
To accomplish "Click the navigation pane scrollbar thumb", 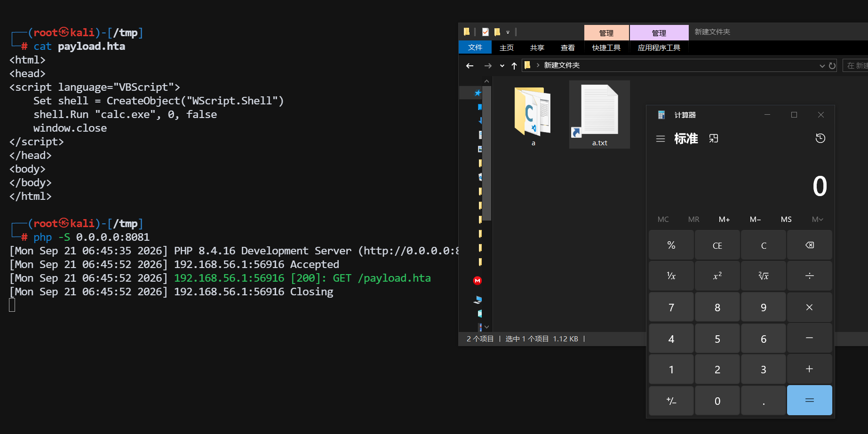I will coord(487,153).
